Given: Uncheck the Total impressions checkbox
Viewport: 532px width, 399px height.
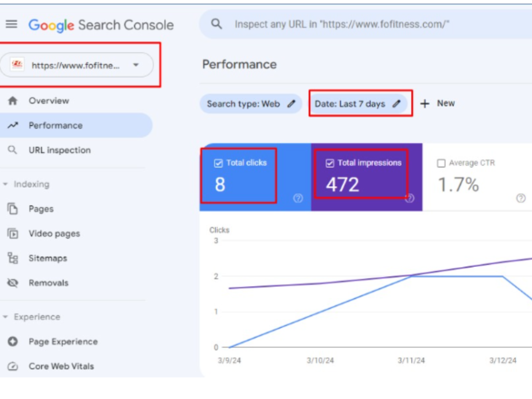Looking at the screenshot, I should [329, 163].
